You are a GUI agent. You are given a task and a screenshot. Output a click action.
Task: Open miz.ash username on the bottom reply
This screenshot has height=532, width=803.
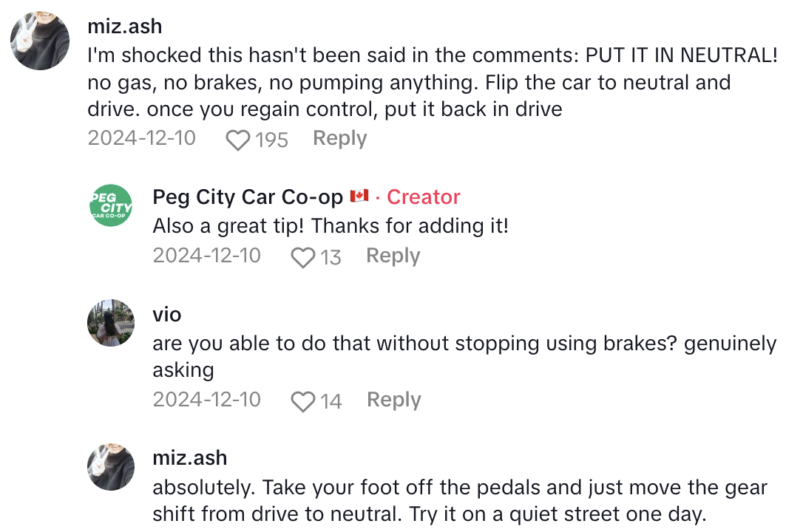click(189, 458)
